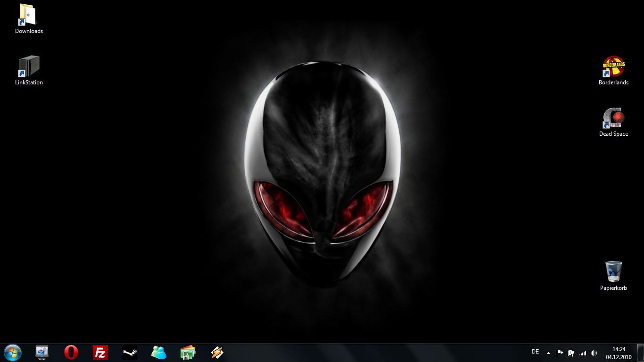Open the Windows Start menu
Viewport: 644px width, 362px height.
click(x=13, y=352)
